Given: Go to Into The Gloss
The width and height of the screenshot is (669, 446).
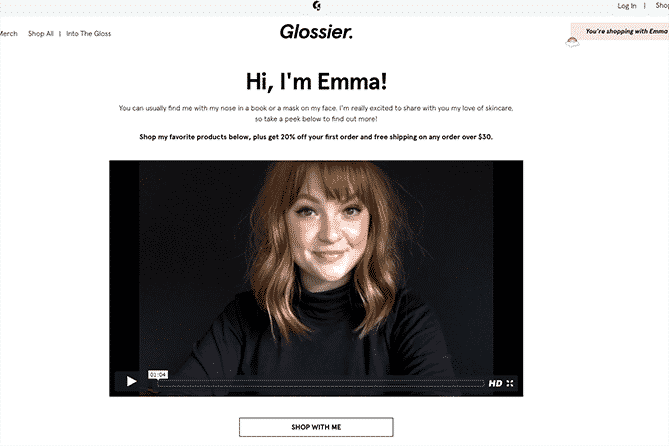Looking at the screenshot, I should (88, 34).
